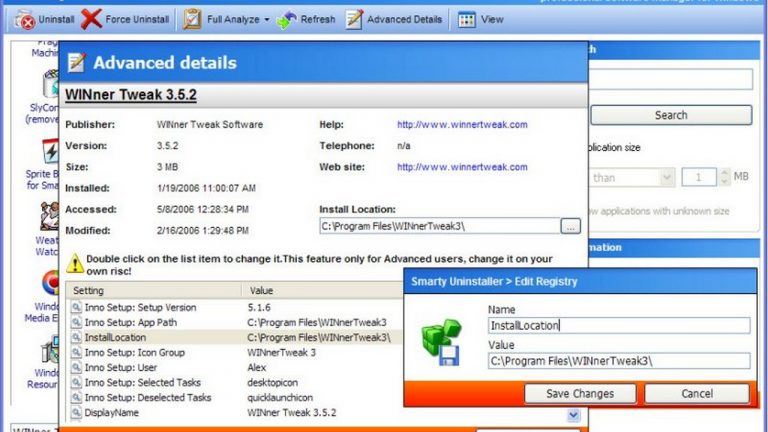The width and height of the screenshot is (768, 432).
Task: Click the View toolbar label
Action: [492, 20]
